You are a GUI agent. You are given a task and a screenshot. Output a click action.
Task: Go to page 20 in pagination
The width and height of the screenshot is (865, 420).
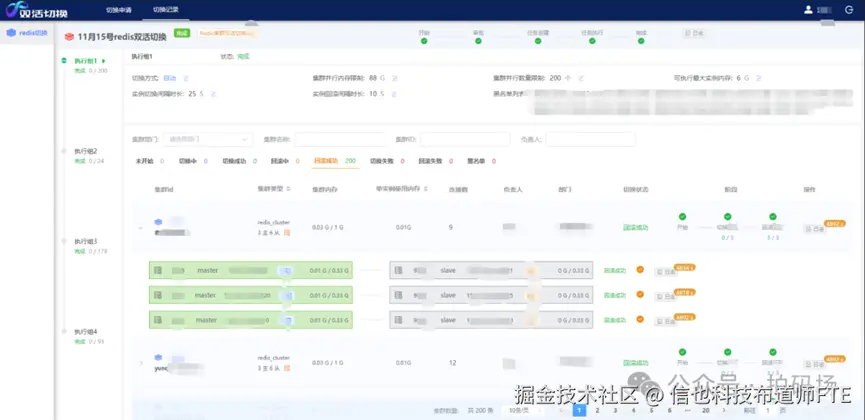(706, 411)
